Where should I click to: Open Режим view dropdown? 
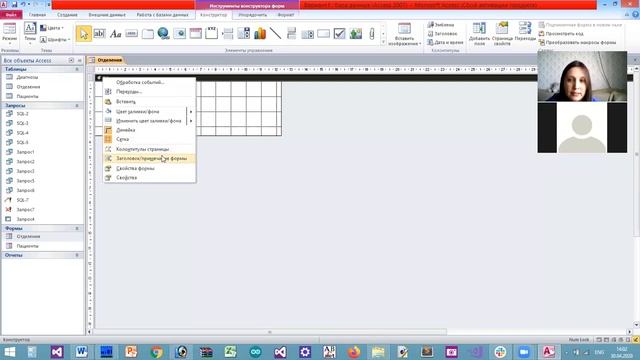(10, 34)
